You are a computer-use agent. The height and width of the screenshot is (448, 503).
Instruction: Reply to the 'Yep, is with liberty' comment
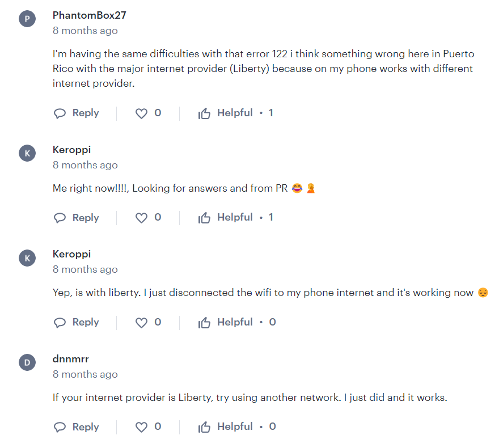[x=77, y=322]
